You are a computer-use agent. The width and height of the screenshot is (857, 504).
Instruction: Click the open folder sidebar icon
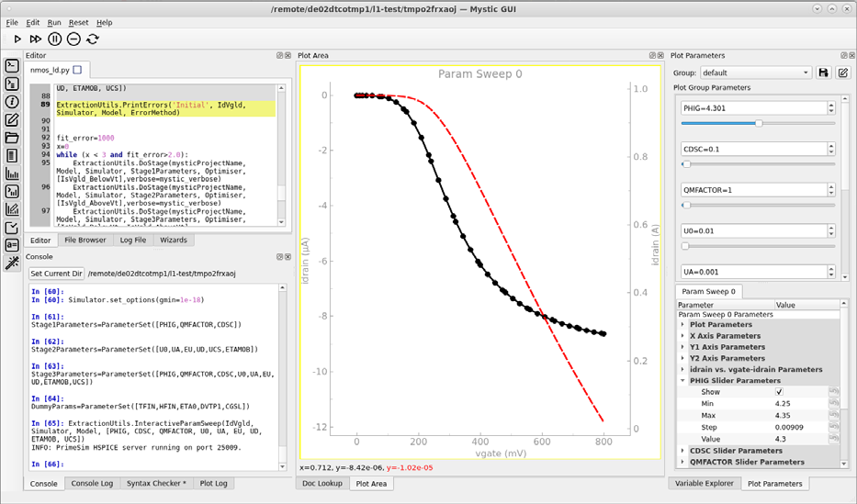pos(12,138)
